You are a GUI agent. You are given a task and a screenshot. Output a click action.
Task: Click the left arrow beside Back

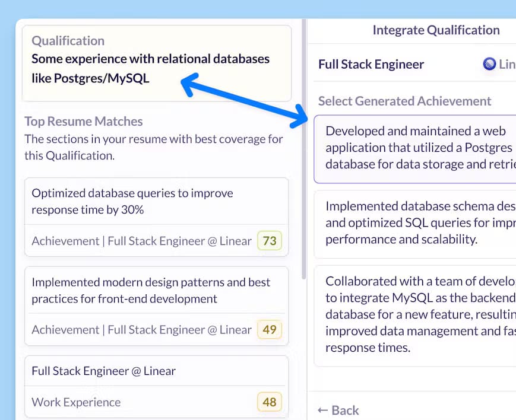click(x=323, y=410)
